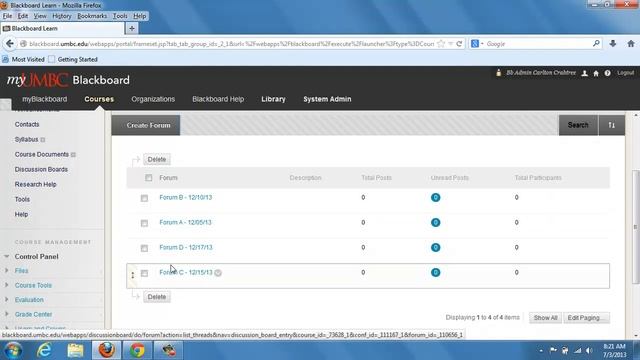
Task: Expand the Course Tools section arrow
Action: 7,285
